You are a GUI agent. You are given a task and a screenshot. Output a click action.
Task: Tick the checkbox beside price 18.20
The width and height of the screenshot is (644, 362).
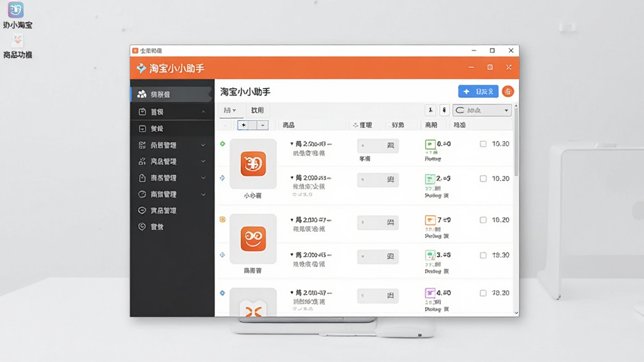coord(483,293)
